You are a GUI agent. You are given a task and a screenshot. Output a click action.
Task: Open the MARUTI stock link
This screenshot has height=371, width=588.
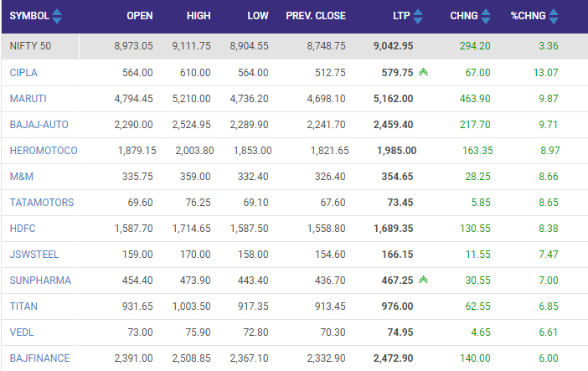tap(28, 99)
